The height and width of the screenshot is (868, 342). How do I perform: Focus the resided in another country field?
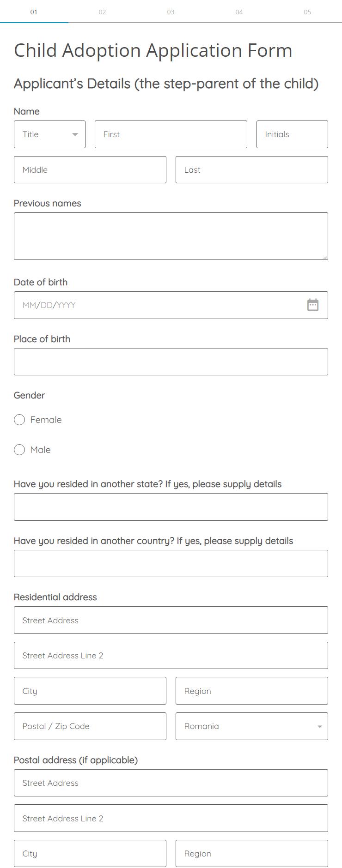pos(171,563)
